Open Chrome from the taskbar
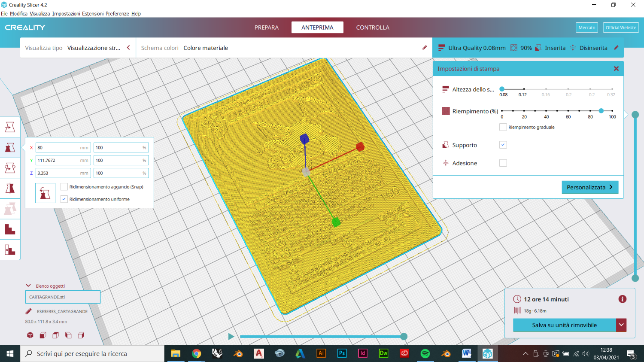The height and width of the screenshot is (362, 644). tap(196, 353)
